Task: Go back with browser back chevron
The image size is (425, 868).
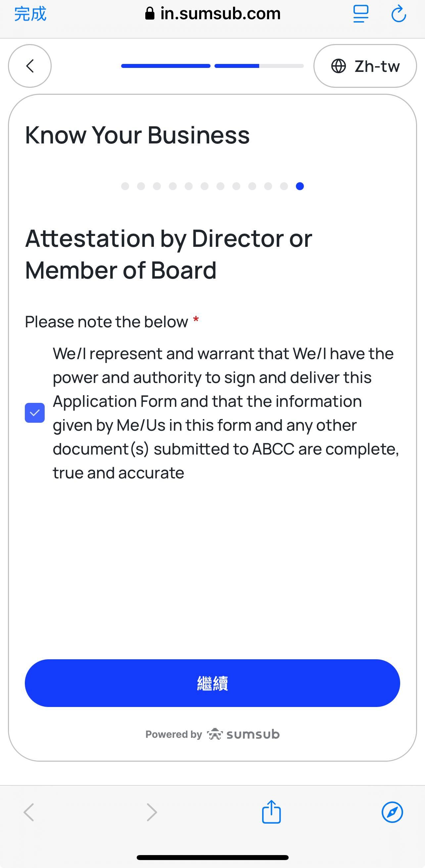Action: [29, 812]
